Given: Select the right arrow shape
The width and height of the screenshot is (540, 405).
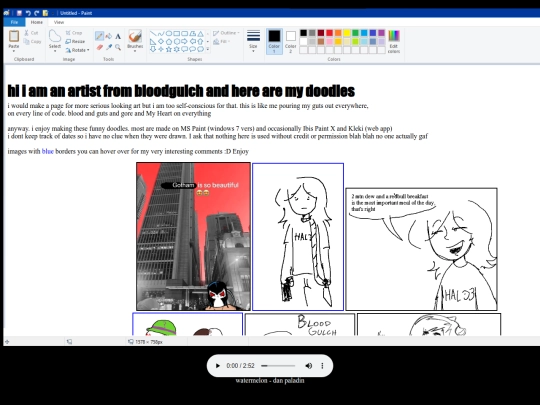Looking at the screenshot, I should pyautogui.click(x=185, y=41).
